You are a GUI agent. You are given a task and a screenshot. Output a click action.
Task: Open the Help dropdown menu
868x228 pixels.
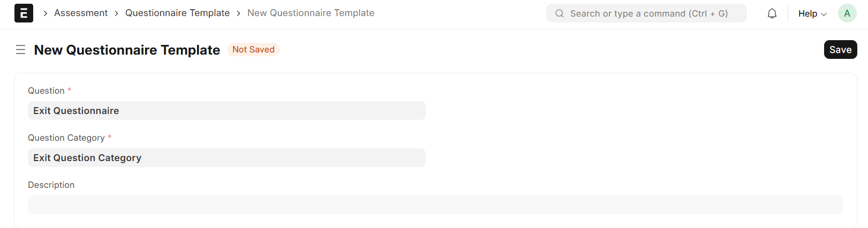[x=807, y=13]
